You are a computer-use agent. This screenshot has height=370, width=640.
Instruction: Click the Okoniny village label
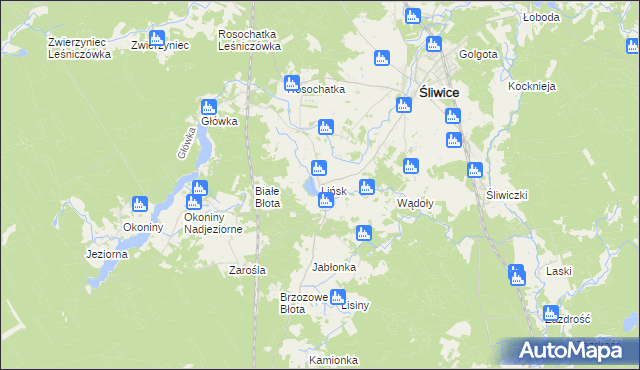click(143, 227)
